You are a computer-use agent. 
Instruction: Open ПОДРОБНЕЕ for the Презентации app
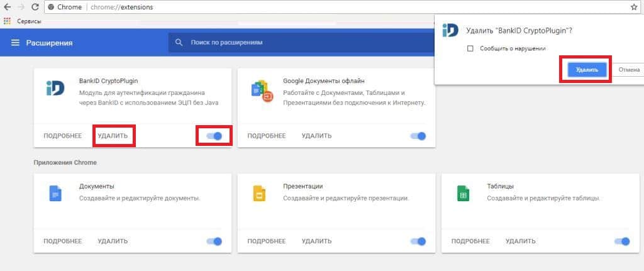(x=267, y=241)
